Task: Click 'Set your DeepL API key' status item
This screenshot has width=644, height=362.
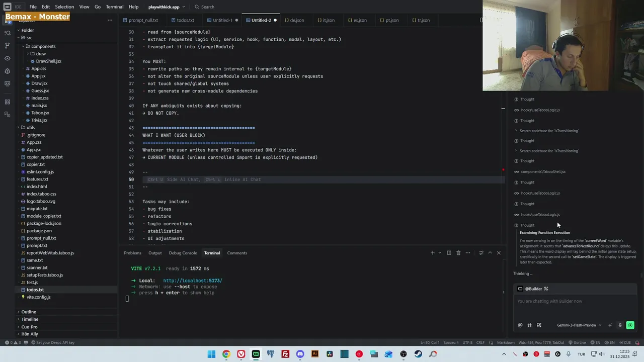Action: tap(53, 343)
